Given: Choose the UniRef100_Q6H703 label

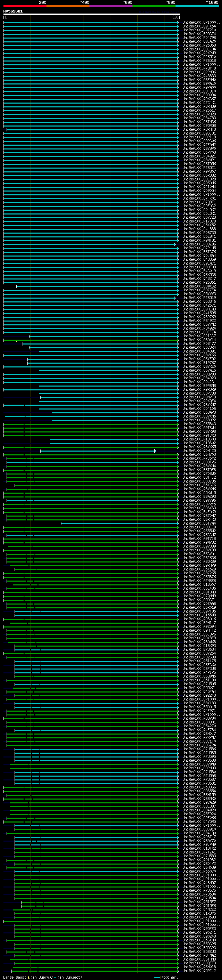Looking at the screenshot, I should [x=199, y=455].
